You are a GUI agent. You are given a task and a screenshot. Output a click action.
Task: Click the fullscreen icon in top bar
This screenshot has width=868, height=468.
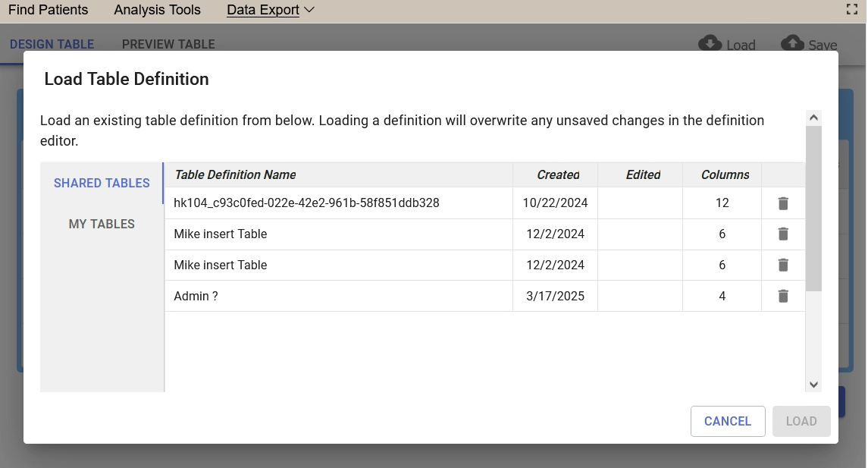(x=851, y=10)
